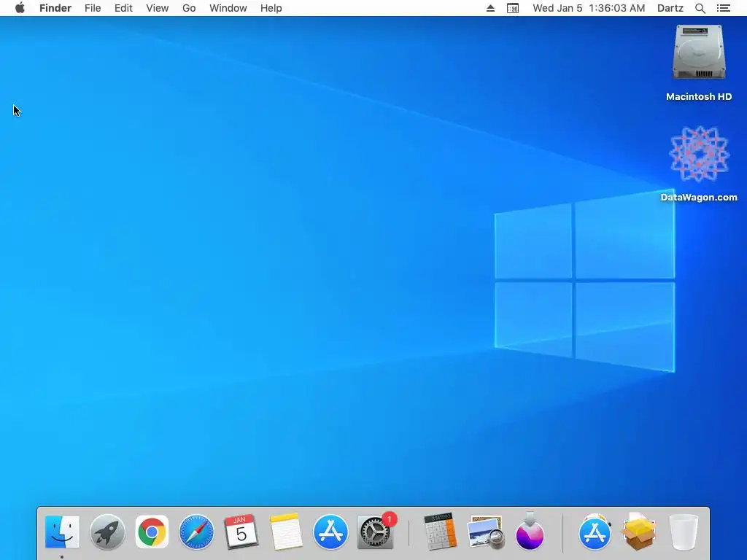Open System Preferences with badge
This screenshot has height=560, width=747.
[x=376, y=532]
